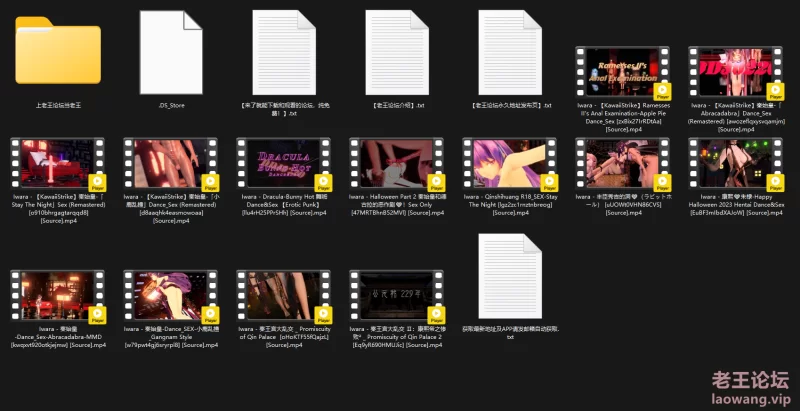Viewport: 800px width, 411px height.
Task: Select the 纯免费 forum notice txt icon
Action: [x=284, y=53]
